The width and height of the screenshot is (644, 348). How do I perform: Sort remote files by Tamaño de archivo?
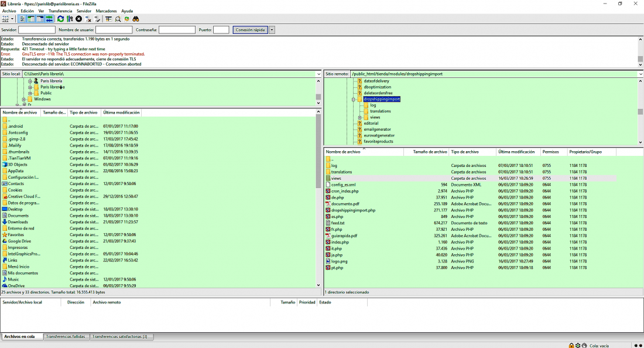(x=426, y=152)
